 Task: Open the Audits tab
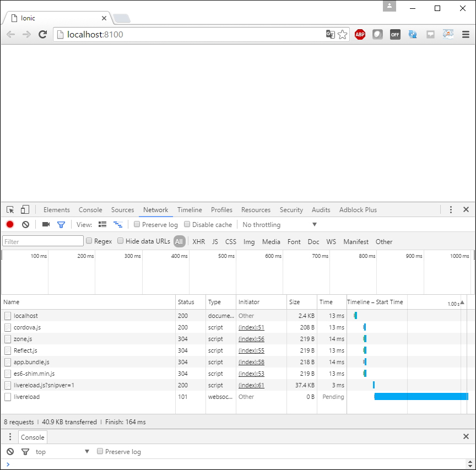321,210
